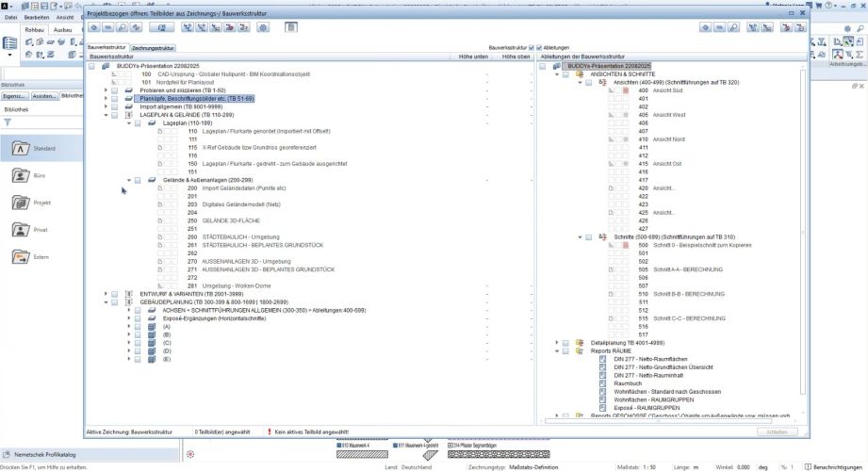Open the Privat library folder
This screenshot has width=868, height=471.
tap(22, 230)
